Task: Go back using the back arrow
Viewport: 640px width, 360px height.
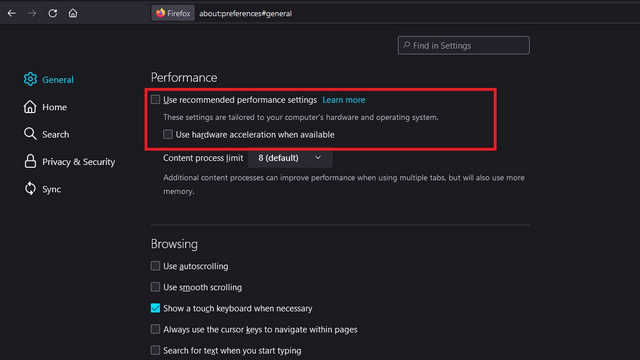Action: click(x=12, y=13)
